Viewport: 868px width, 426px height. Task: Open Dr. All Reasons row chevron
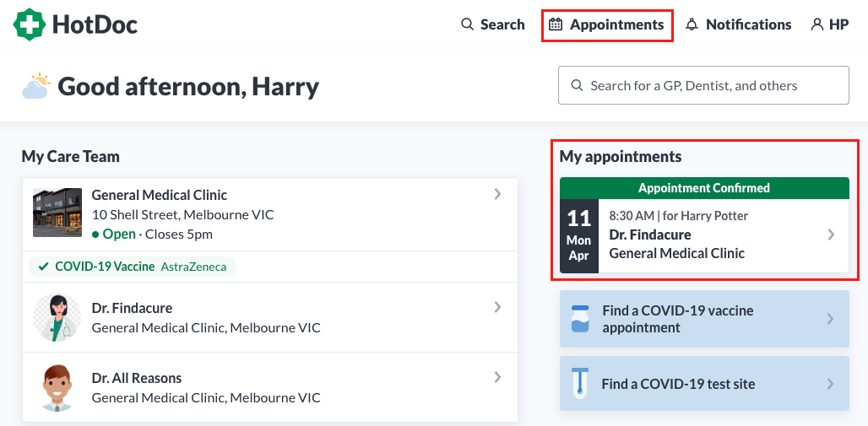[497, 377]
